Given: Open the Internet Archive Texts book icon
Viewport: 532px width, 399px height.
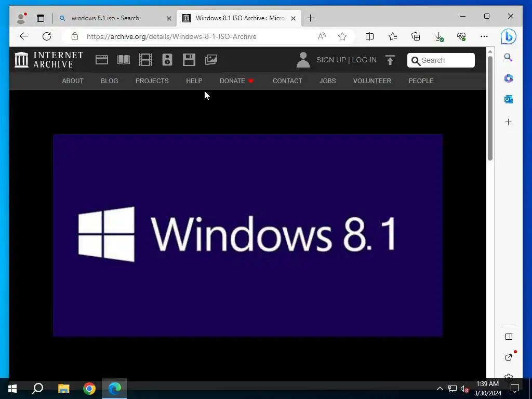Looking at the screenshot, I should (124, 60).
